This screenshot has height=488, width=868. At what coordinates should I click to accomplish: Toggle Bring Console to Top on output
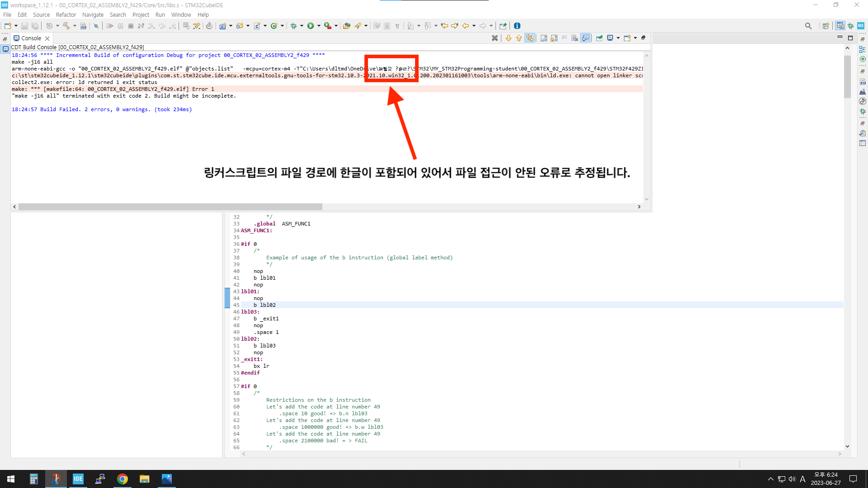pos(585,38)
